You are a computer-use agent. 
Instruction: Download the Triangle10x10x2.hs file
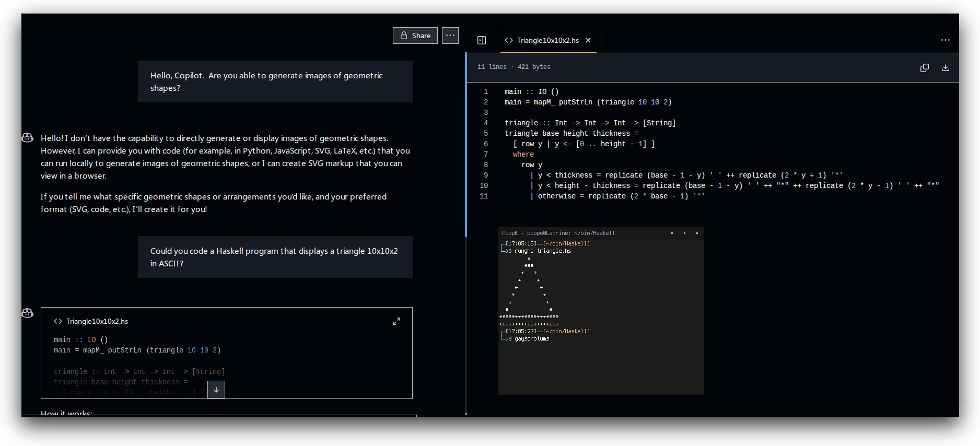point(945,67)
